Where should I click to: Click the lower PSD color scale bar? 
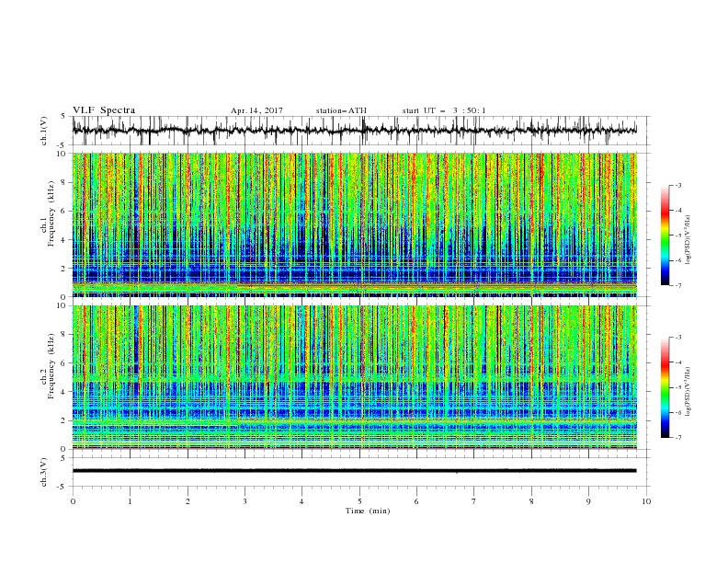(665, 387)
